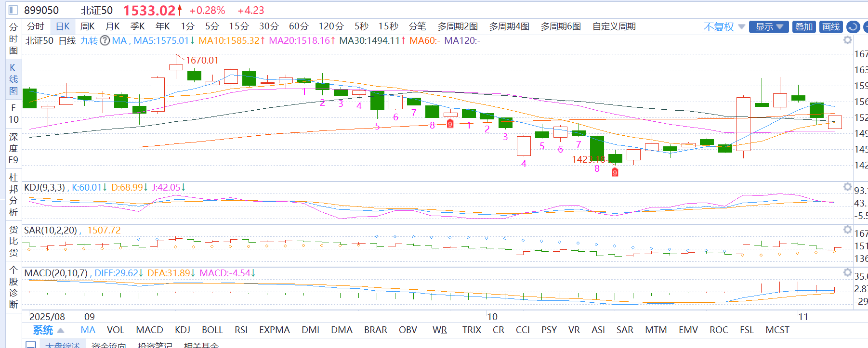868x348 pixels.
Task: Click the red 9 marker near 1423.18
Action: click(615, 172)
